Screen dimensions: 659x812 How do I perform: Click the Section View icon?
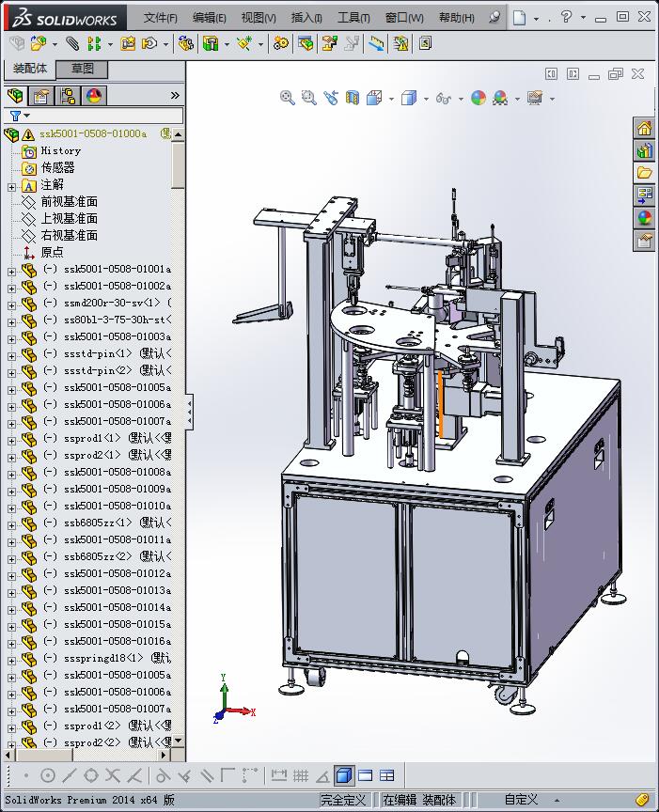tap(353, 98)
